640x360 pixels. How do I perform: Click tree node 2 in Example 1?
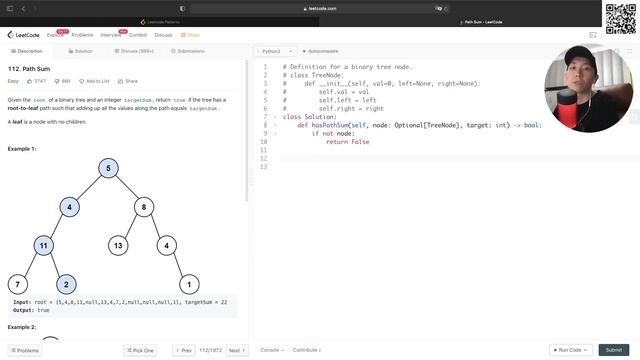(66, 284)
